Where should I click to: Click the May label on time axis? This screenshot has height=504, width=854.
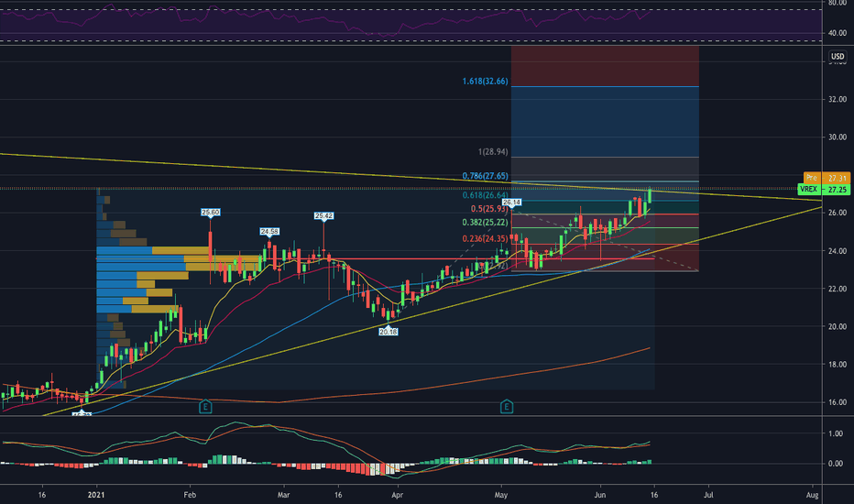[501, 495]
